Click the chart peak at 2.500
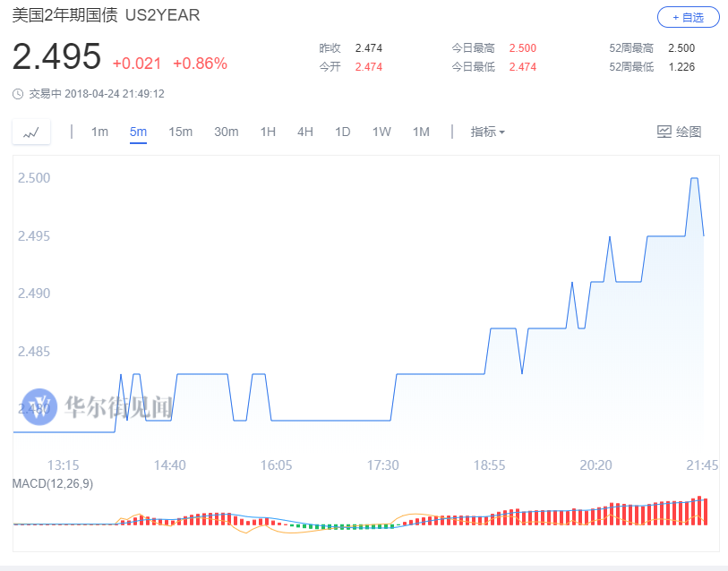Image resolution: width=728 pixels, height=571 pixels. pyautogui.click(x=695, y=178)
